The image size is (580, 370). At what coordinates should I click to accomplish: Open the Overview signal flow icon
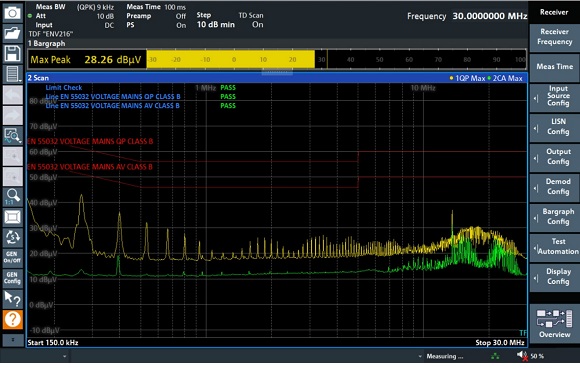coord(554,323)
